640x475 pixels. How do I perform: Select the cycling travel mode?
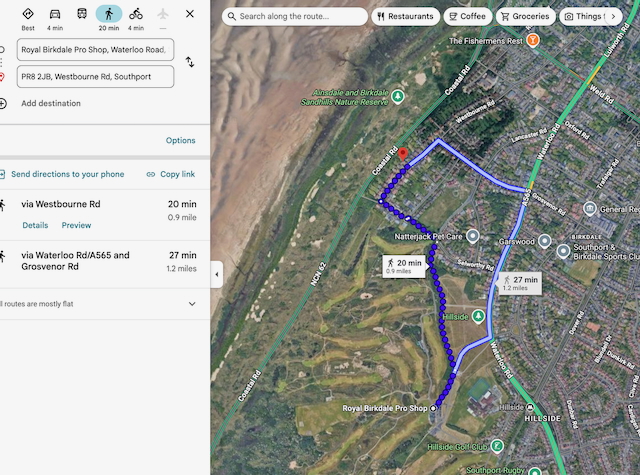tap(136, 14)
